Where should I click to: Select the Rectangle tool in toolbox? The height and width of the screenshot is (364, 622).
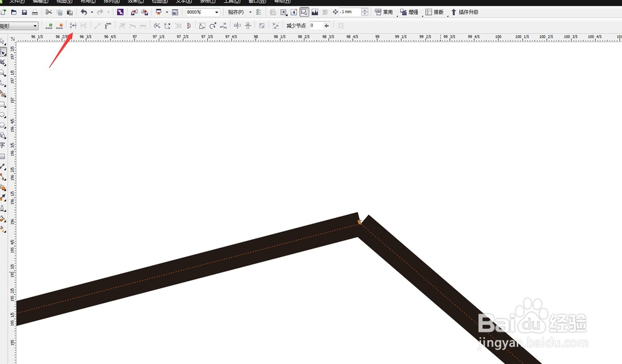tap(2, 104)
